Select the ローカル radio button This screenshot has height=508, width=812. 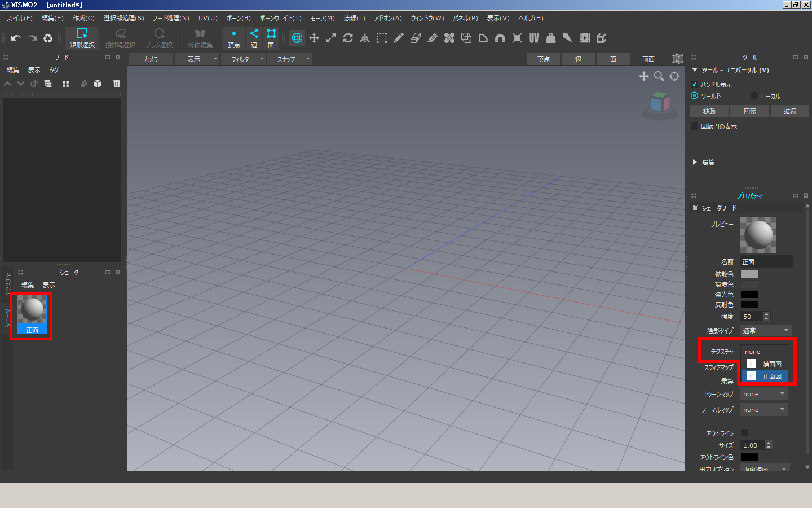pyautogui.click(x=754, y=95)
